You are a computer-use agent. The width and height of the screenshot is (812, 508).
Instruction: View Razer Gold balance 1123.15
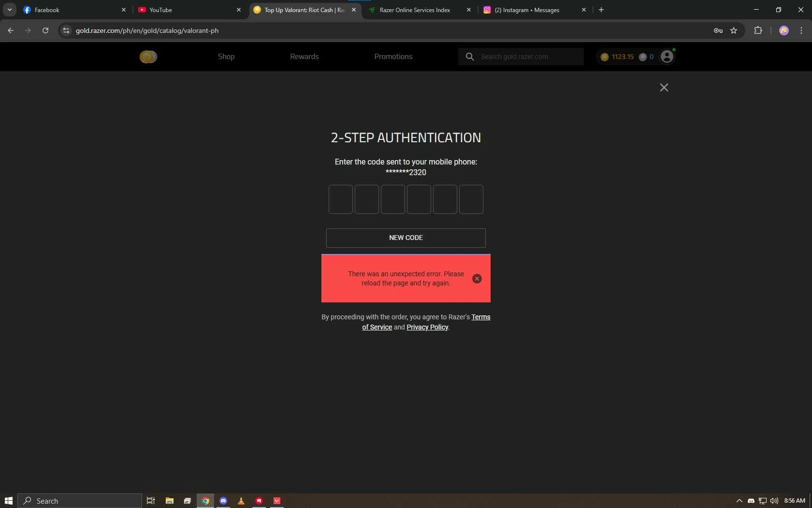coord(617,57)
